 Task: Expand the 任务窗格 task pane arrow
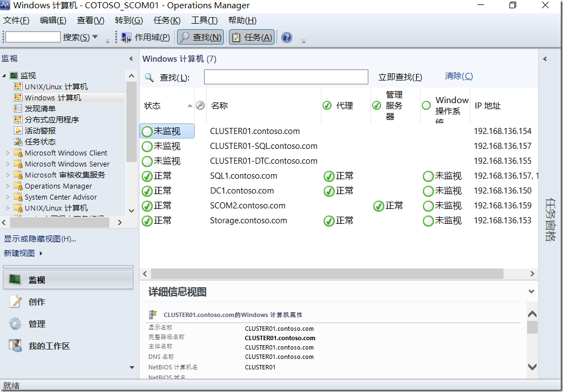[x=545, y=58]
